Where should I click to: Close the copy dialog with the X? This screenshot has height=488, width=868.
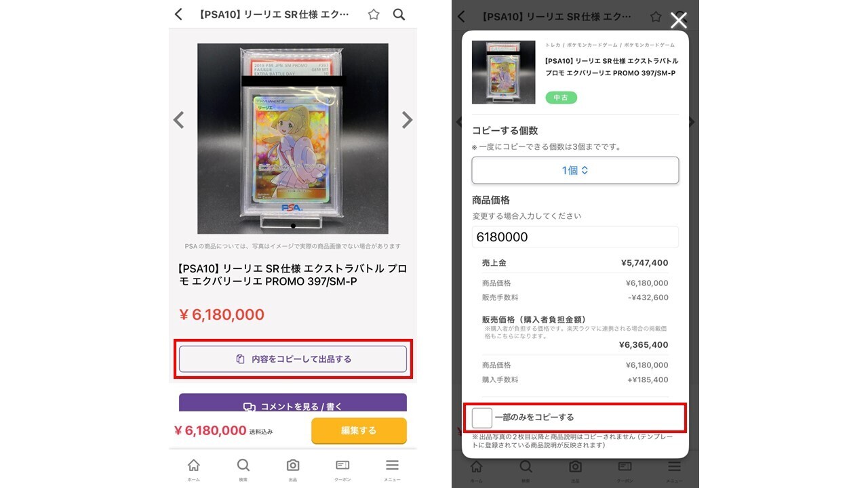pyautogui.click(x=679, y=20)
